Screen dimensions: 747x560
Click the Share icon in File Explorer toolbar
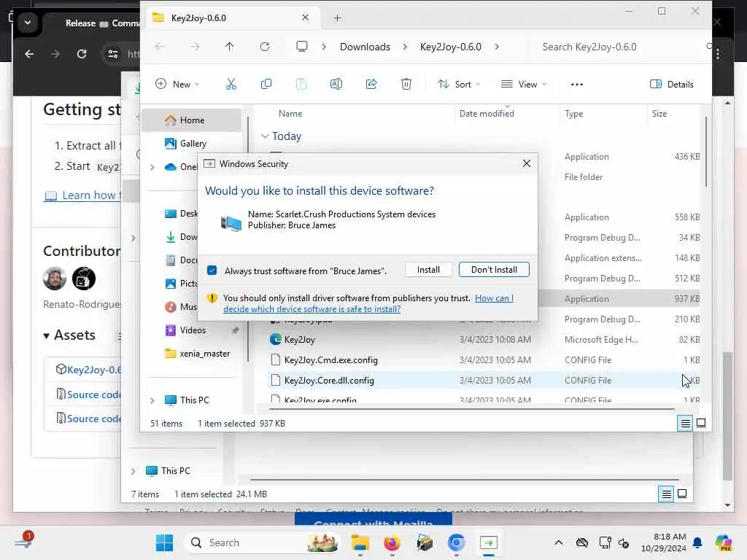pyautogui.click(x=371, y=85)
